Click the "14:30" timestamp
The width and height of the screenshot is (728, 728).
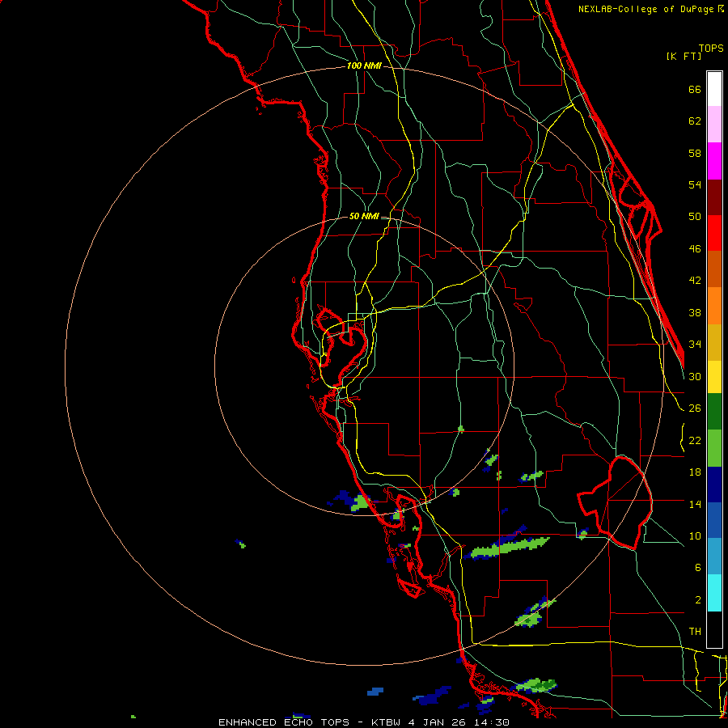click(492, 722)
